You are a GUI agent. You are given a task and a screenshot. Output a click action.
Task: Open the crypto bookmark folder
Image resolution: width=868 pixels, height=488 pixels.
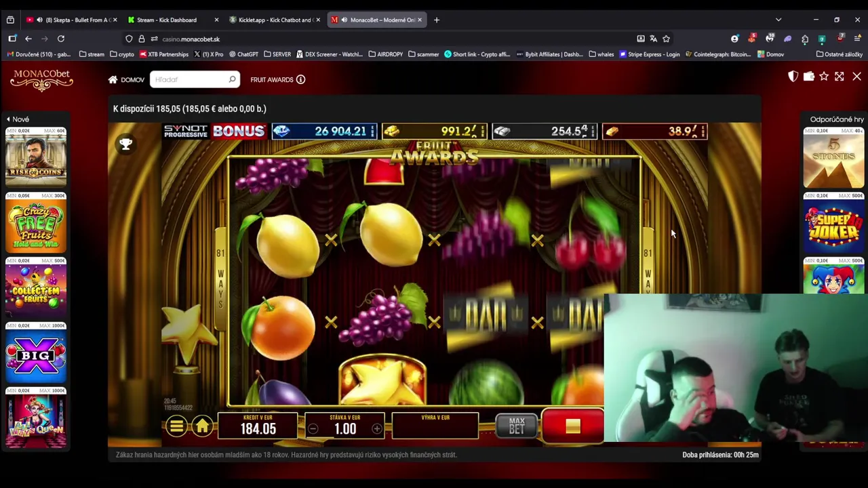122,54
